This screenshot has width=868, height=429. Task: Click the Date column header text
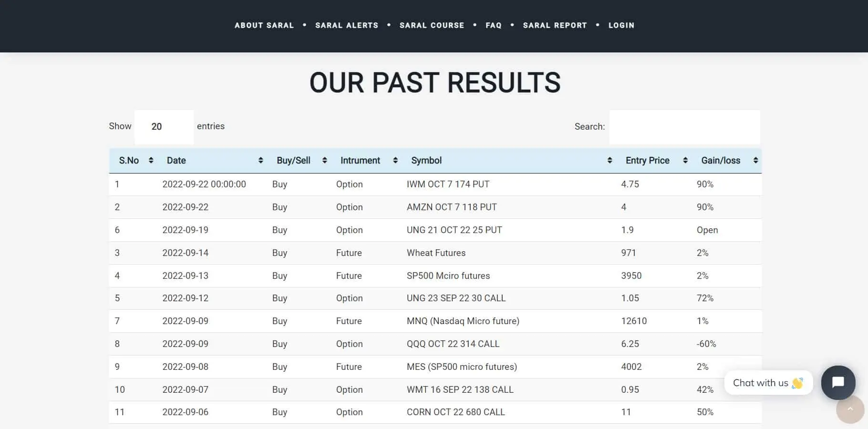176,161
